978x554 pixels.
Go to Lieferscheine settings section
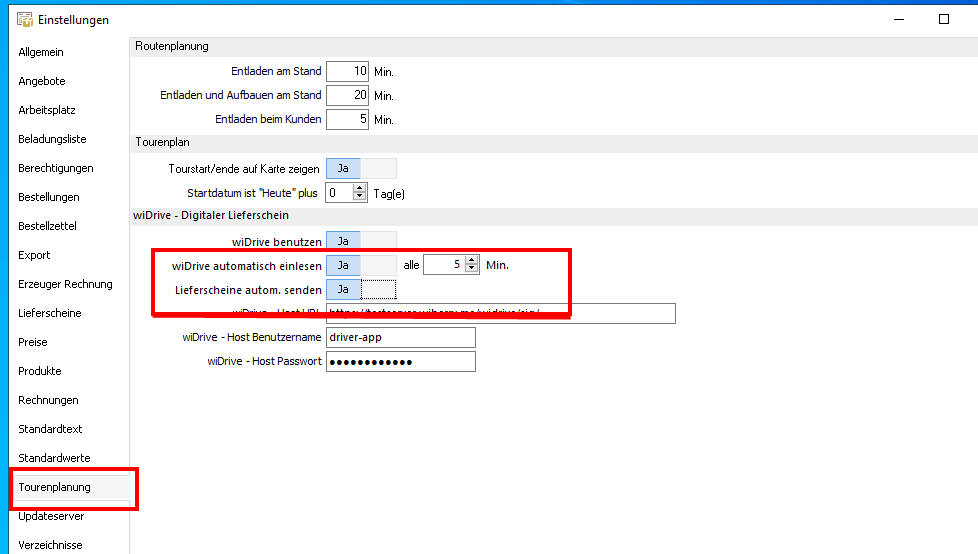point(49,313)
